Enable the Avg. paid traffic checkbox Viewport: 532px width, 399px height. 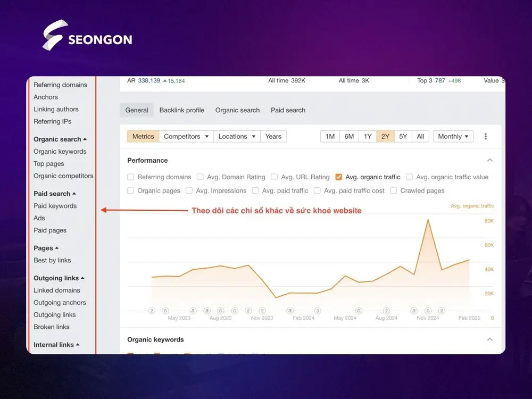coord(255,190)
